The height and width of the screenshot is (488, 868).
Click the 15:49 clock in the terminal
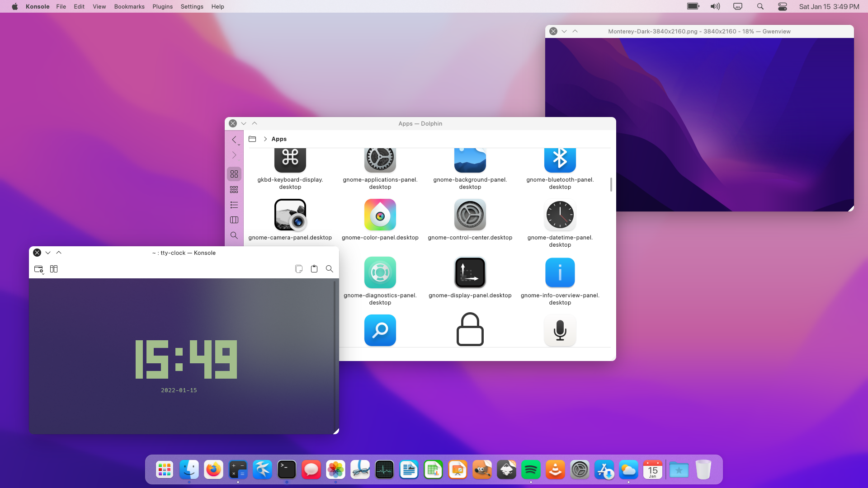coord(186,359)
